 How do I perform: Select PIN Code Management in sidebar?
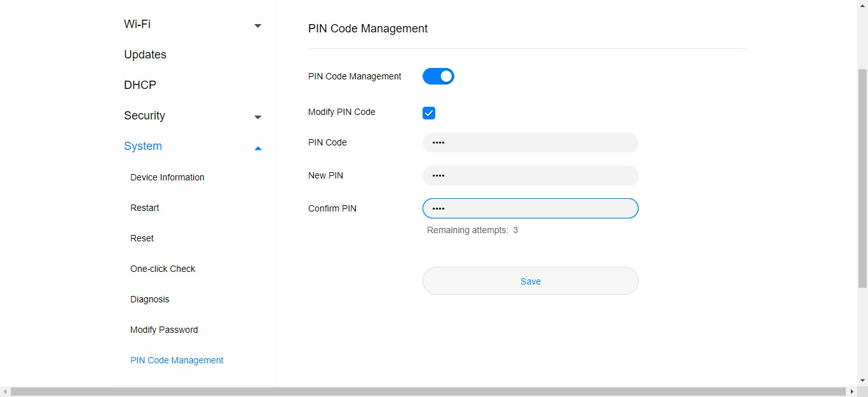point(177,360)
